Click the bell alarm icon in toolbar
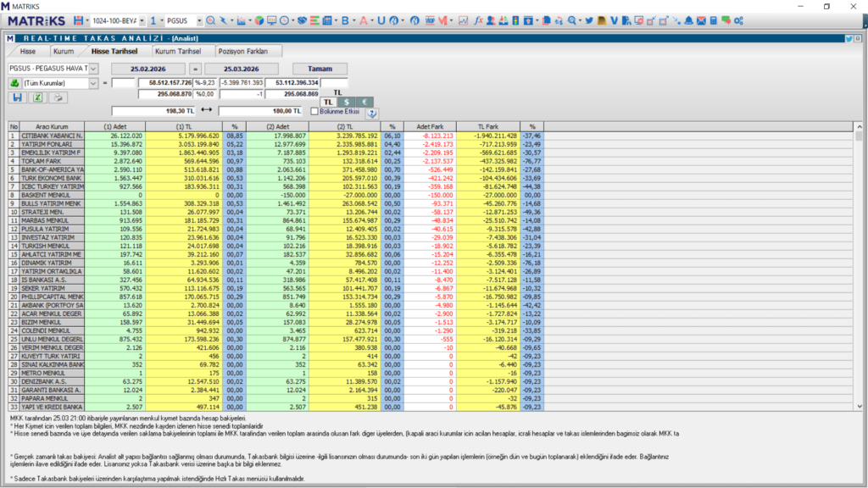 click(689, 19)
